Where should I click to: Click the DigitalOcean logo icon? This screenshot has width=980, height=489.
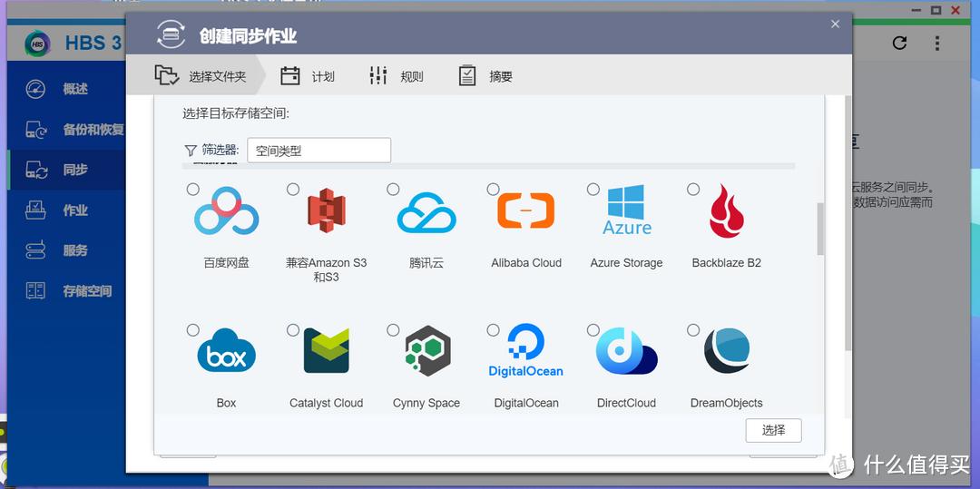526,351
